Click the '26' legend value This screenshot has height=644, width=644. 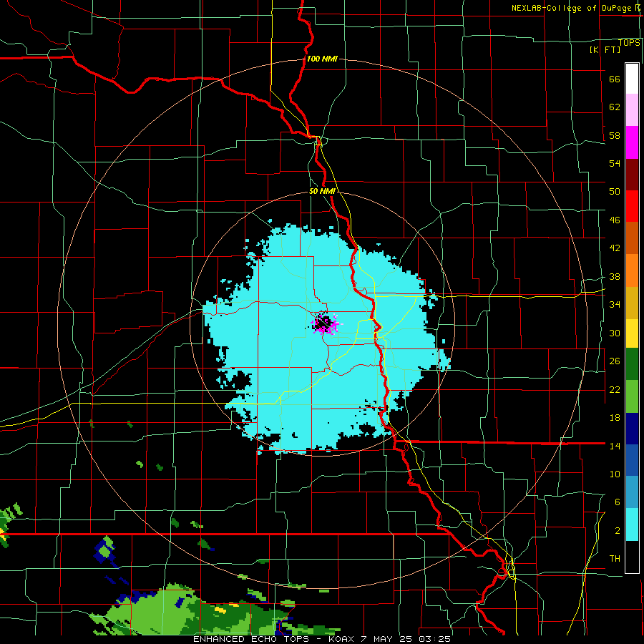[615, 361]
